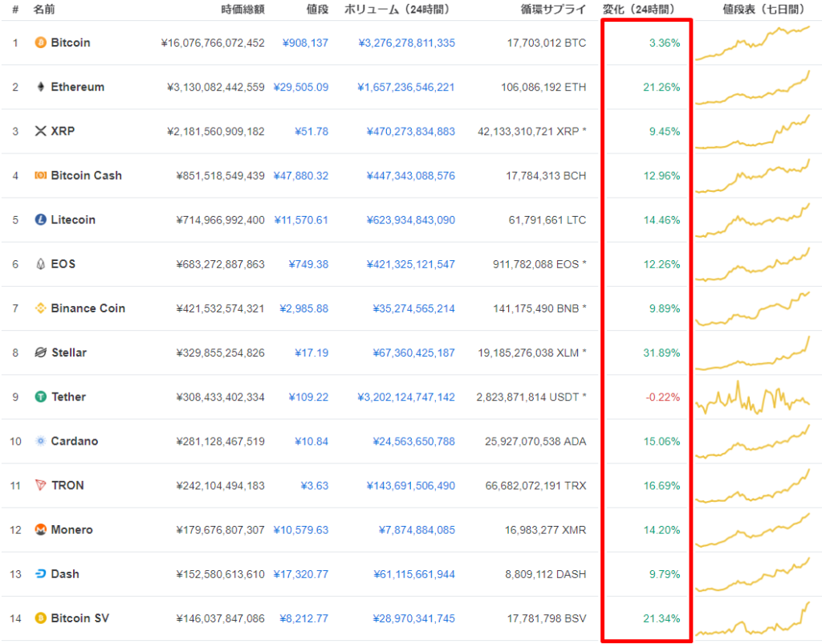This screenshot has height=644, width=822.
Task: Open the Bitcoin SV seven-day price chart
Action: (x=752, y=619)
